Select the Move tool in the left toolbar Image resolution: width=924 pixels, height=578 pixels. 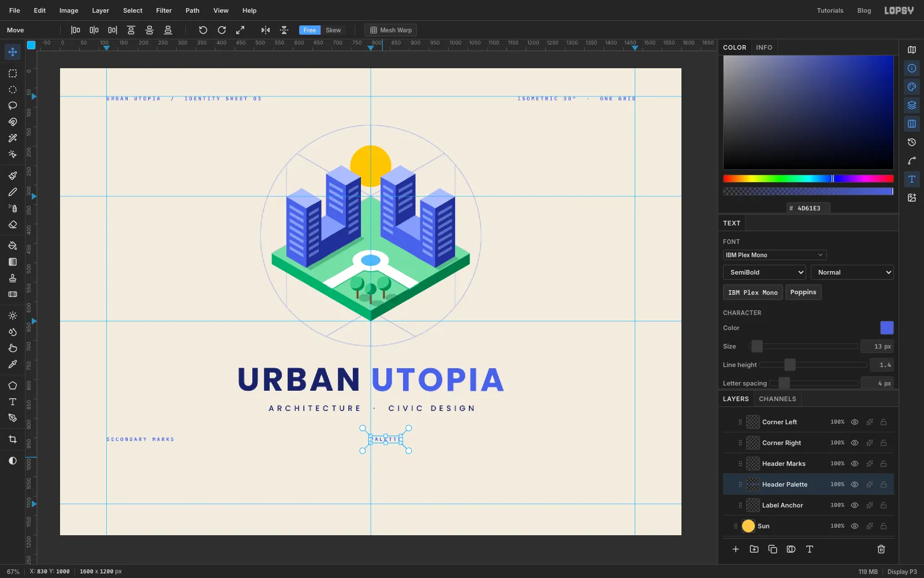(x=13, y=52)
